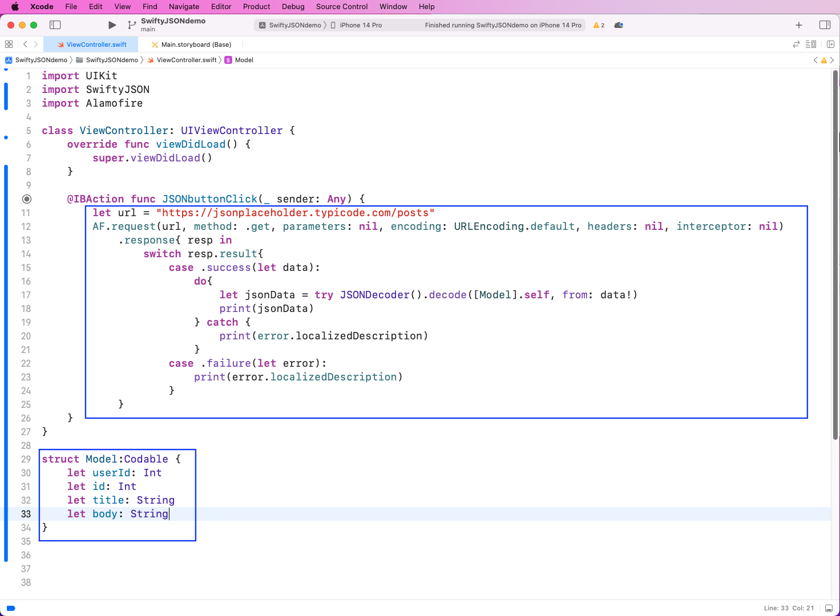Image resolution: width=840 pixels, height=616 pixels.
Task: Click line number 17 in gutter
Action: pyautogui.click(x=26, y=295)
